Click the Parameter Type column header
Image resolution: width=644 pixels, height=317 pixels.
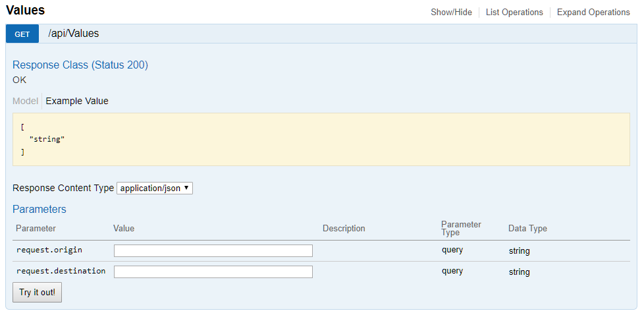pos(461,228)
